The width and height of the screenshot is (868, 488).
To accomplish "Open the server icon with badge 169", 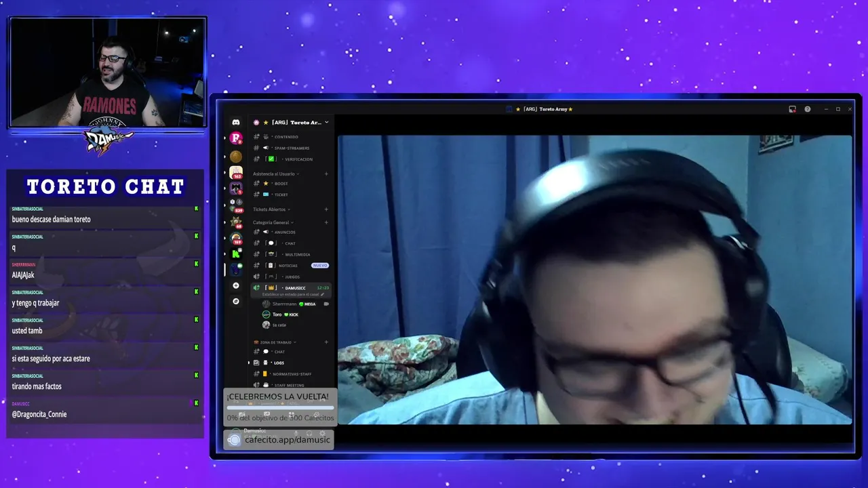I will [235, 238].
